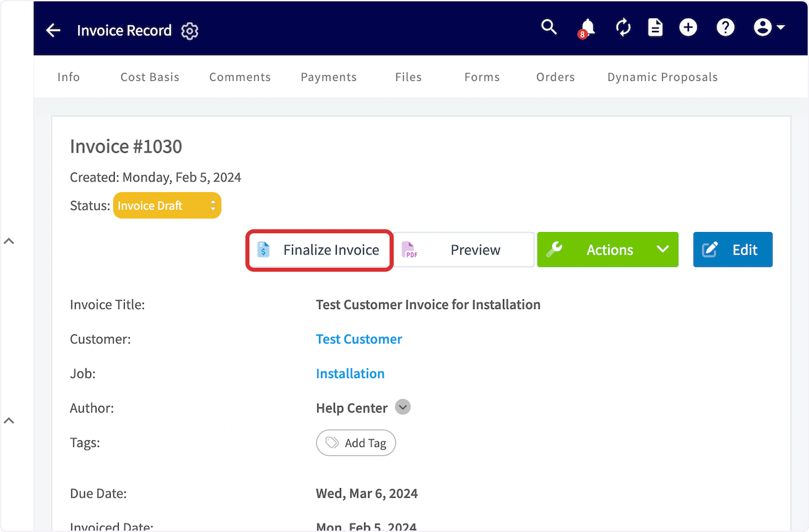
Task: Open the Forms tab
Action: (x=482, y=77)
